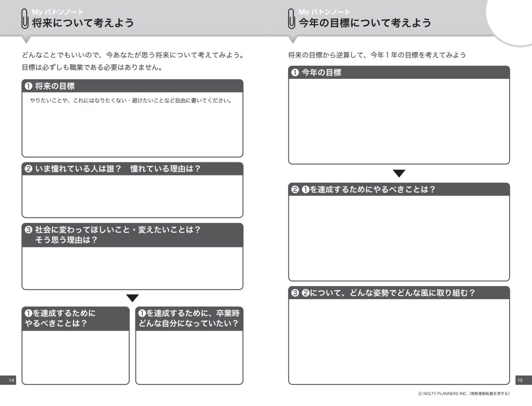This screenshot has height=406, width=532.
Task: Click the empty box under どんな自分になっていたい？
Action: pyautogui.click(x=189, y=357)
